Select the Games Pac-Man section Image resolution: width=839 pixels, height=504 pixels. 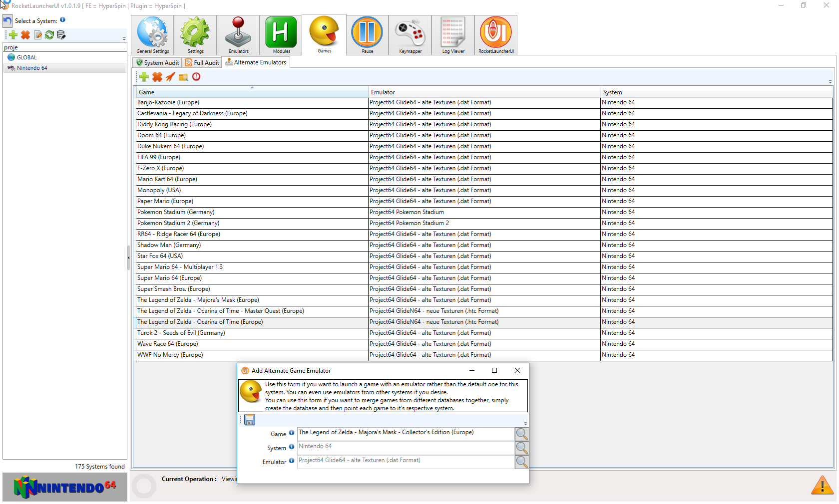324,34
